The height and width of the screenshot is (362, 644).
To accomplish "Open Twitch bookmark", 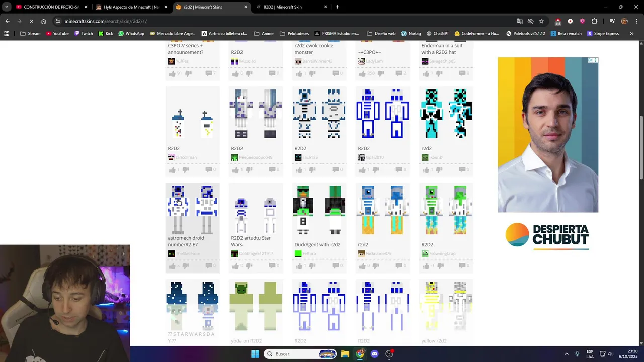I will click(x=84, y=34).
